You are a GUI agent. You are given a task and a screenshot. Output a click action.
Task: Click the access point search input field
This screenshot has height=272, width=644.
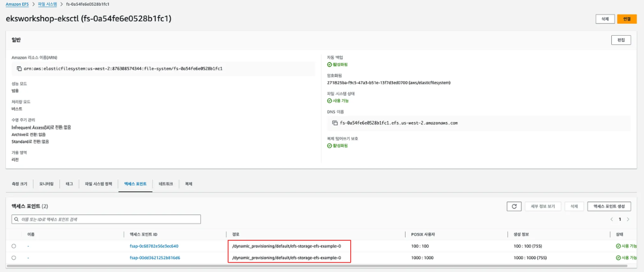(x=107, y=220)
